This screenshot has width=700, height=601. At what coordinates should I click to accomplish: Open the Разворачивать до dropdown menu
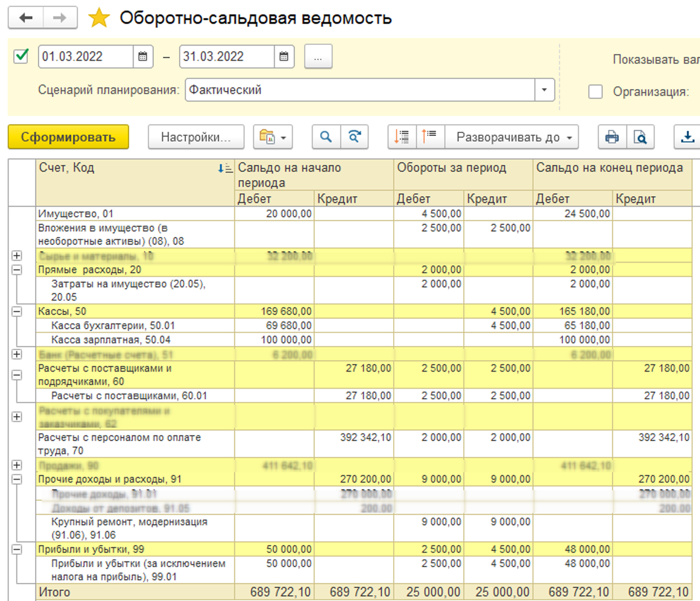512,137
